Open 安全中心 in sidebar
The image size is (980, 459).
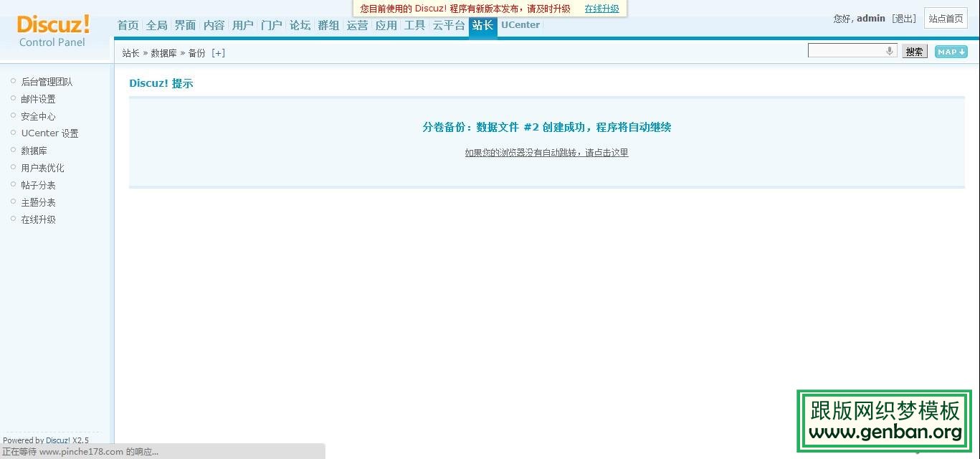coord(38,116)
